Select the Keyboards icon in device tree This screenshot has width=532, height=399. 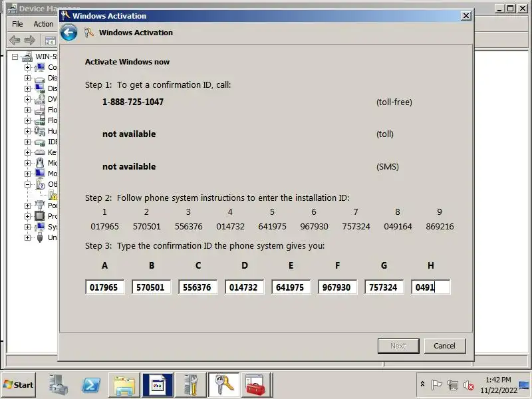point(40,152)
